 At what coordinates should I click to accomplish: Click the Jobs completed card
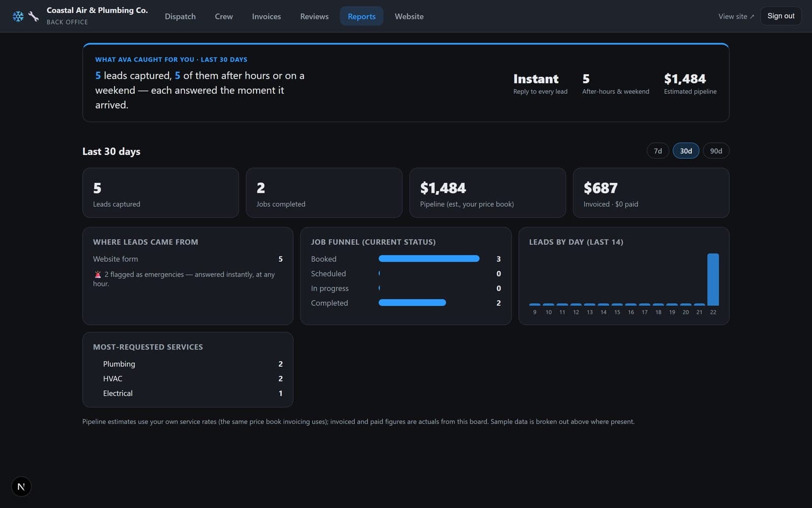click(x=324, y=193)
